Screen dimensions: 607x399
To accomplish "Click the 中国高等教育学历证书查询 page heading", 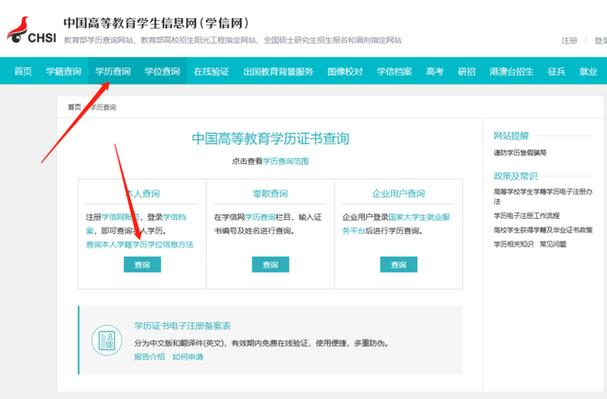I will [x=270, y=139].
